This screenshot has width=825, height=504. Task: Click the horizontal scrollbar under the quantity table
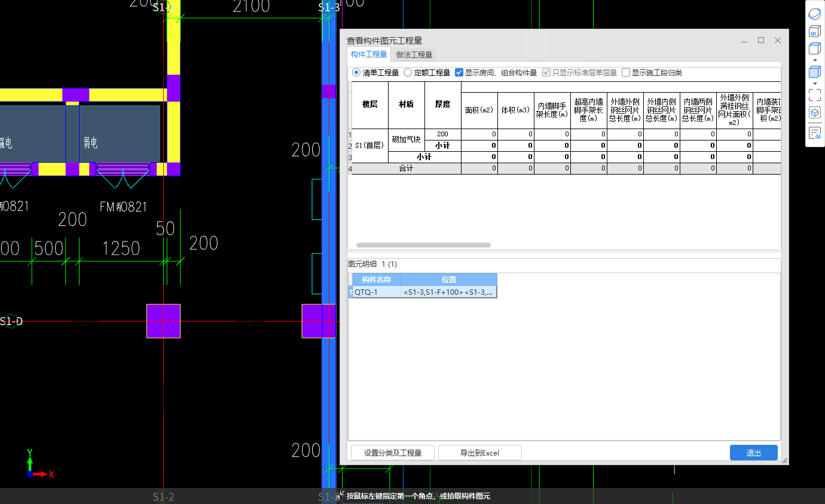pyautogui.click(x=423, y=245)
